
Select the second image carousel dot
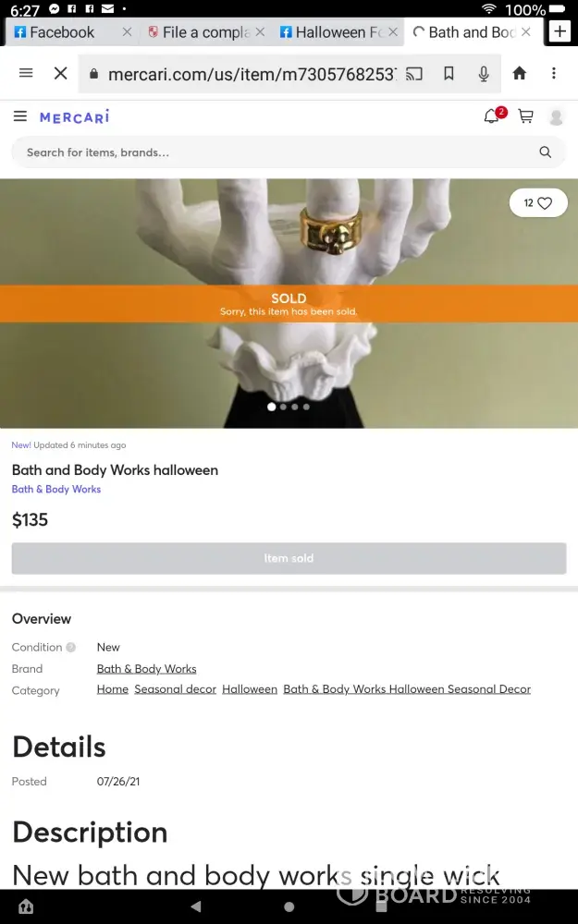click(x=284, y=407)
